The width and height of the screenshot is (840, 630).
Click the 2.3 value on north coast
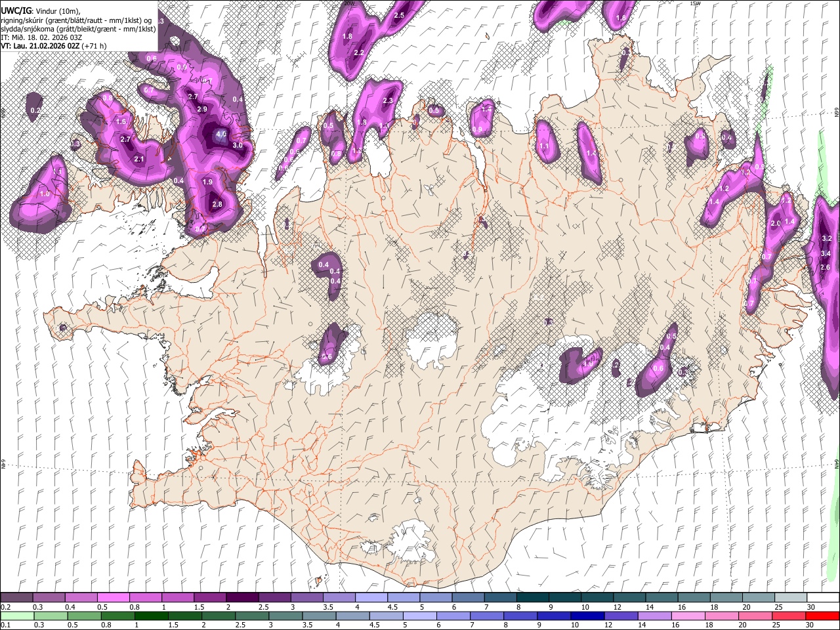tap(387, 101)
